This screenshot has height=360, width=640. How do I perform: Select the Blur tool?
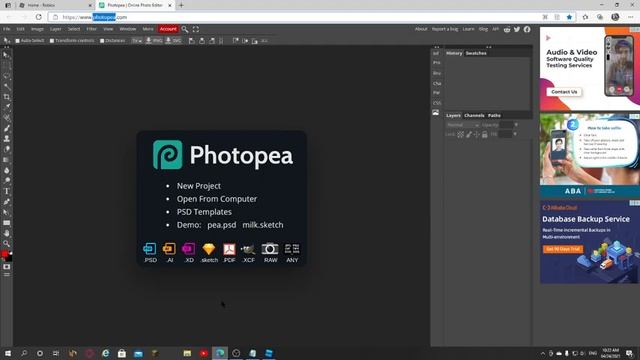click(6, 170)
